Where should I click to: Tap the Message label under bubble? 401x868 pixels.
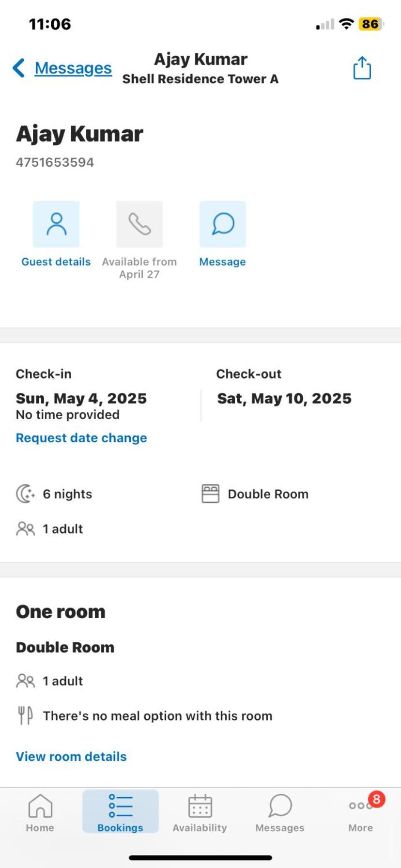coord(223,262)
